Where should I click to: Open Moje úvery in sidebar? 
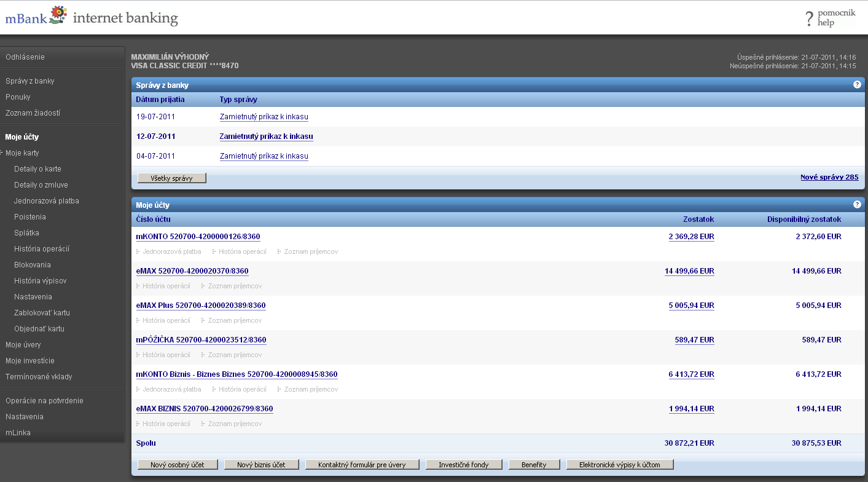coord(23,345)
